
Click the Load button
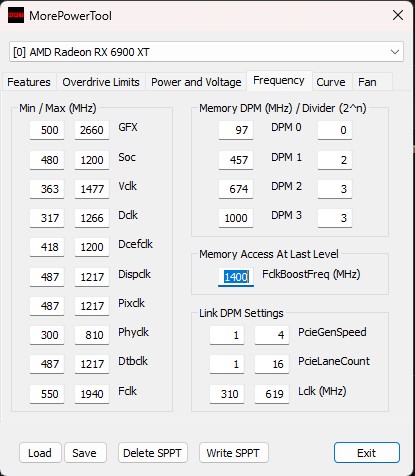tap(40, 453)
